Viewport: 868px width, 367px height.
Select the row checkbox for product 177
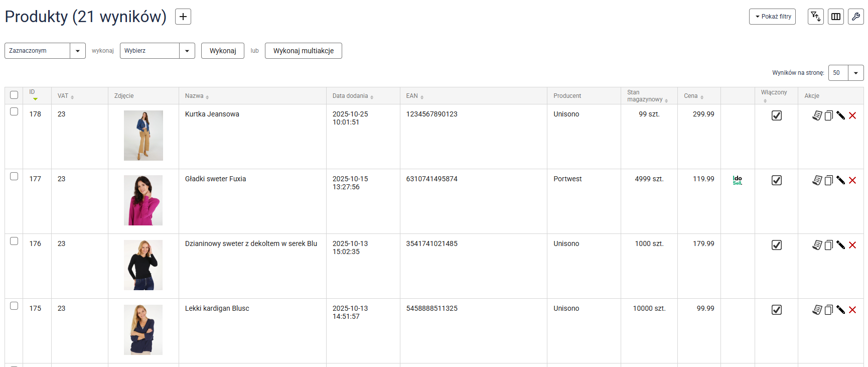coord(14,176)
